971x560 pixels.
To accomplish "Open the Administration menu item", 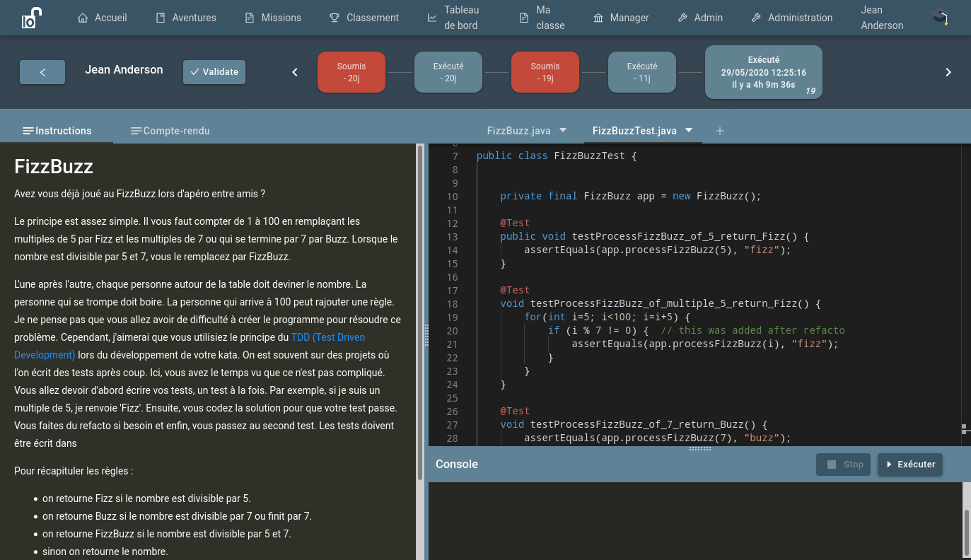I will tap(792, 18).
